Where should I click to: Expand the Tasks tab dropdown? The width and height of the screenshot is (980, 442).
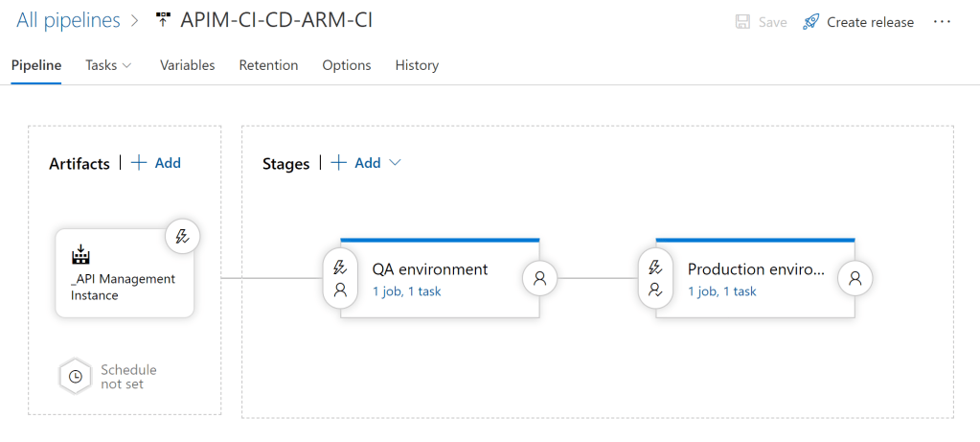point(108,65)
